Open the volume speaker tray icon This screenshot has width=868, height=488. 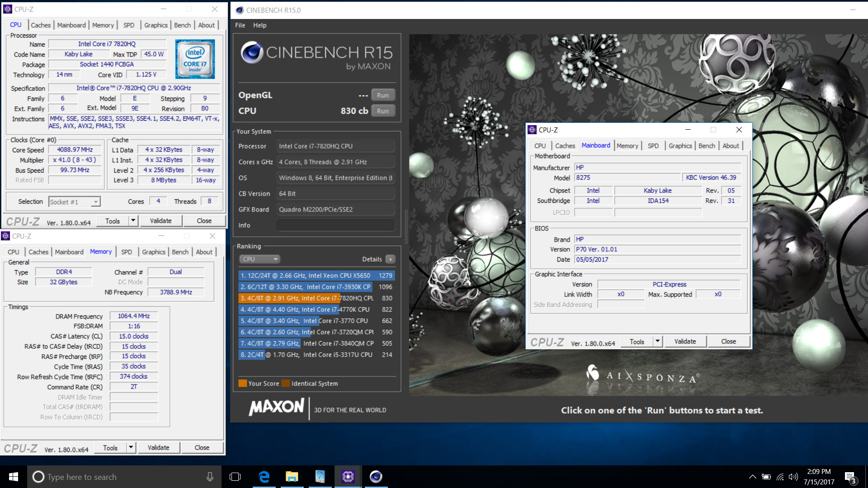(793, 477)
